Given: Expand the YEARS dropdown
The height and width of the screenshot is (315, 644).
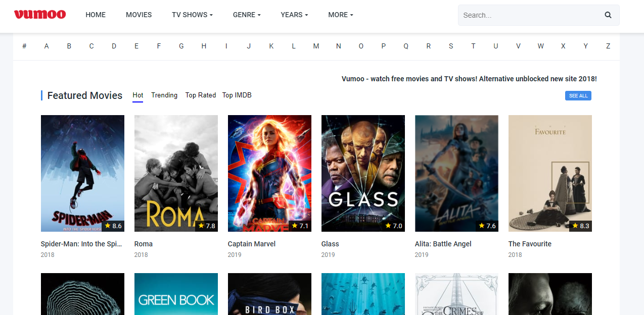Looking at the screenshot, I should coord(294,15).
